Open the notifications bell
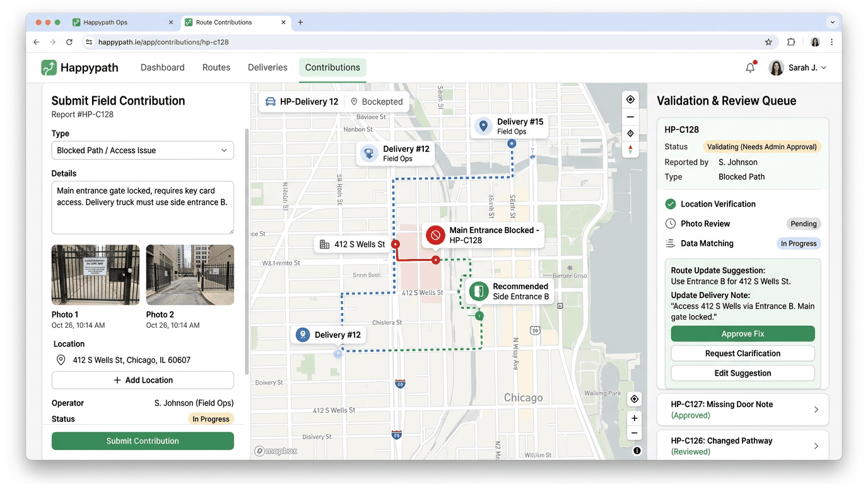This screenshot has height=484, width=868. [x=750, y=67]
